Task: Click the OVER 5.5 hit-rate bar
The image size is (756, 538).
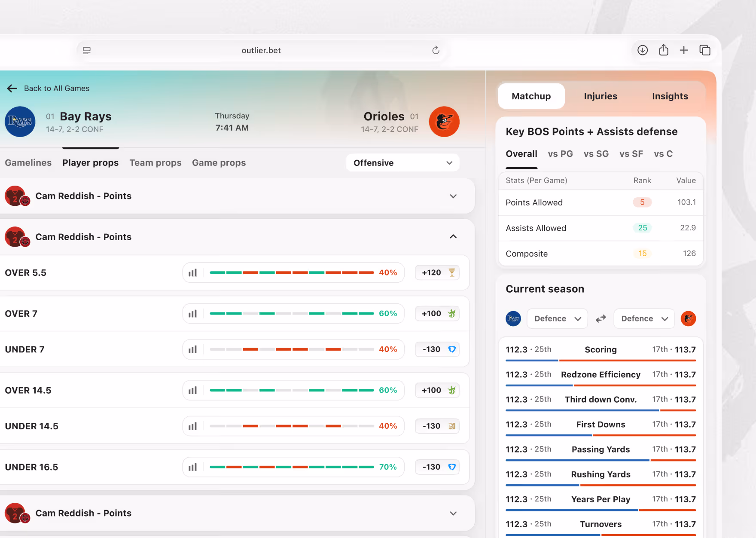Action: click(292, 272)
